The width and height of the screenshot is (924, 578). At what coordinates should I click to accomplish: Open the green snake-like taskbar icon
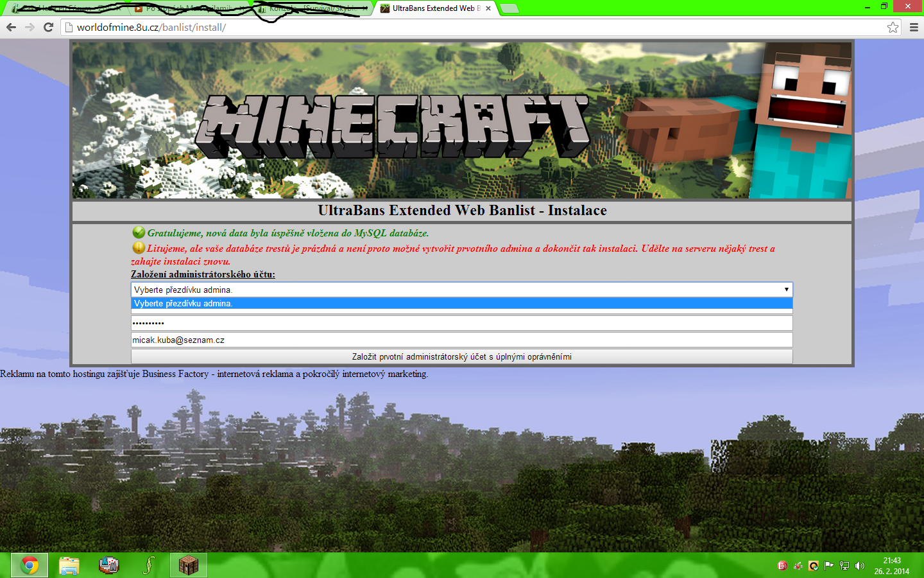pyautogui.click(x=148, y=565)
